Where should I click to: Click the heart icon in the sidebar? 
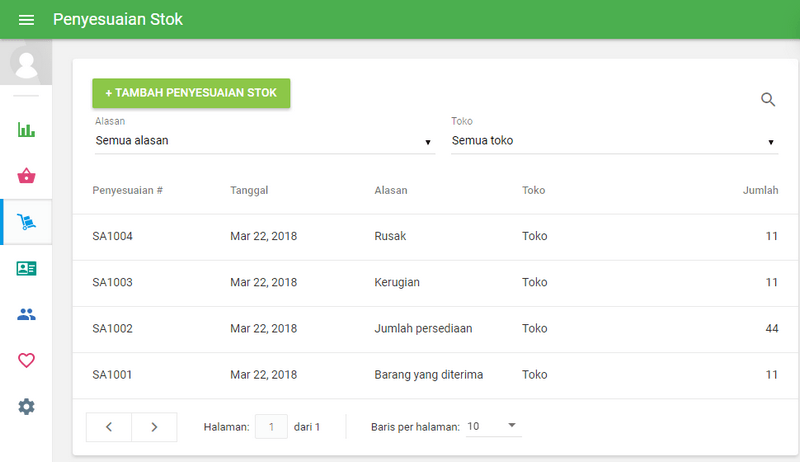[x=26, y=361]
